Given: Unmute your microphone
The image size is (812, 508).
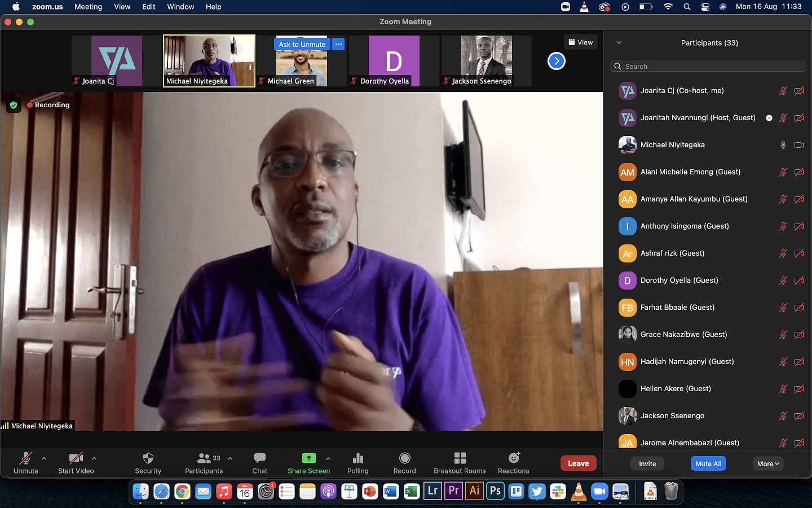Looking at the screenshot, I should (x=26, y=458).
